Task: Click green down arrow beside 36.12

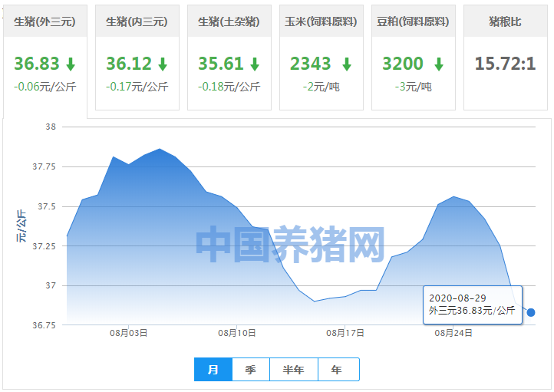Action: click(163, 64)
